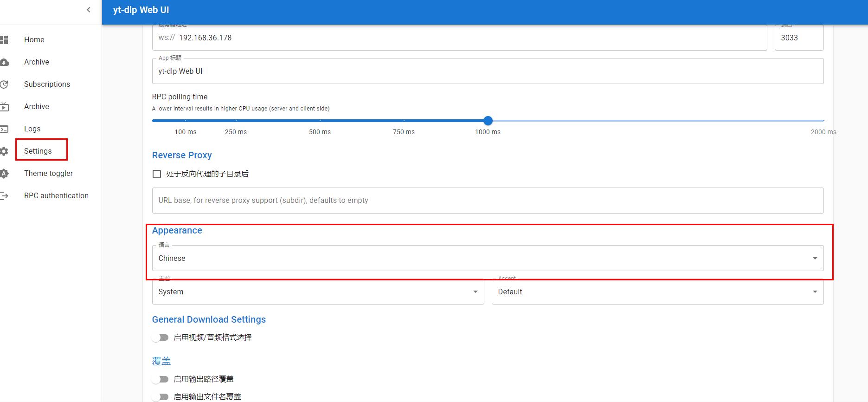868x402 pixels.
Task: Enable video/audio format selection switch
Action: pyautogui.click(x=161, y=337)
